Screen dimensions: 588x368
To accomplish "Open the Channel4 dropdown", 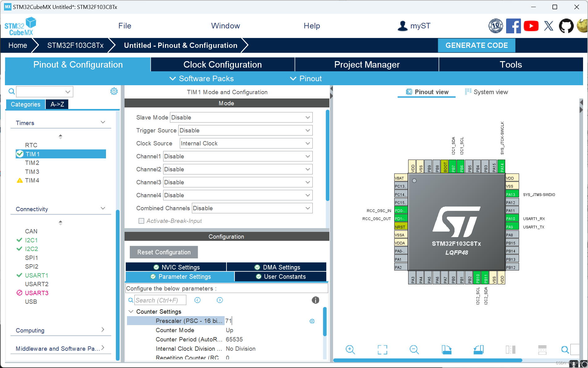I will point(238,195).
